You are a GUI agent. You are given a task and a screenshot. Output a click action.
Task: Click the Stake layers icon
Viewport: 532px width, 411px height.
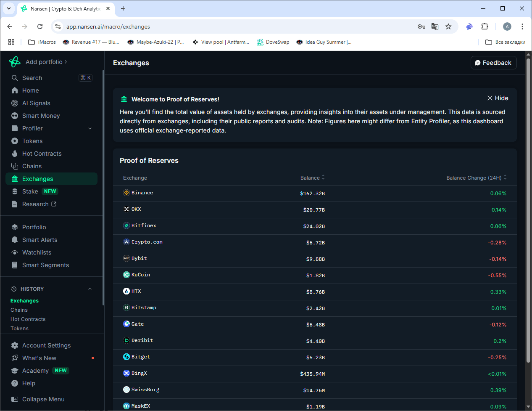15,191
